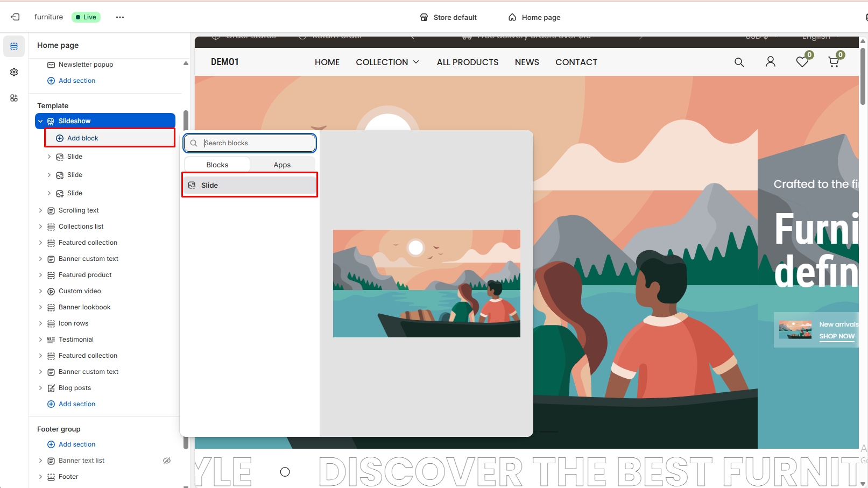Open the account user icon
Viewport: 868px width, 488px height.
tap(770, 62)
